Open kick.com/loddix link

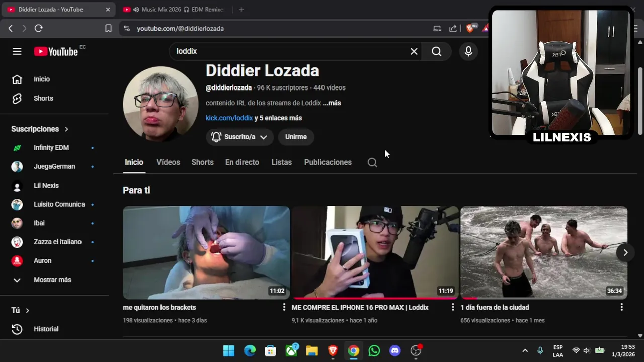pos(229,118)
